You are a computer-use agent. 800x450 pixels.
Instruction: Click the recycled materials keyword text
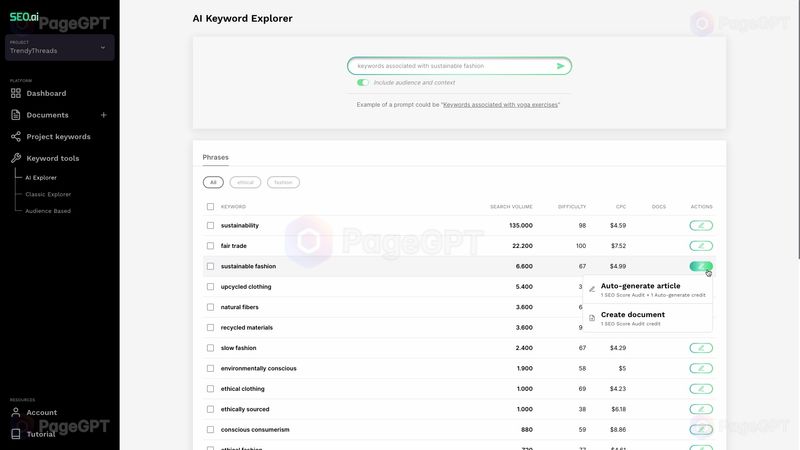[247, 328]
